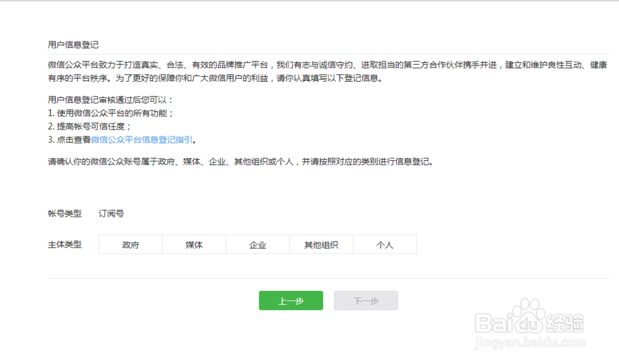Click the 主体类型 label
The height and width of the screenshot is (364, 619).
(65, 245)
